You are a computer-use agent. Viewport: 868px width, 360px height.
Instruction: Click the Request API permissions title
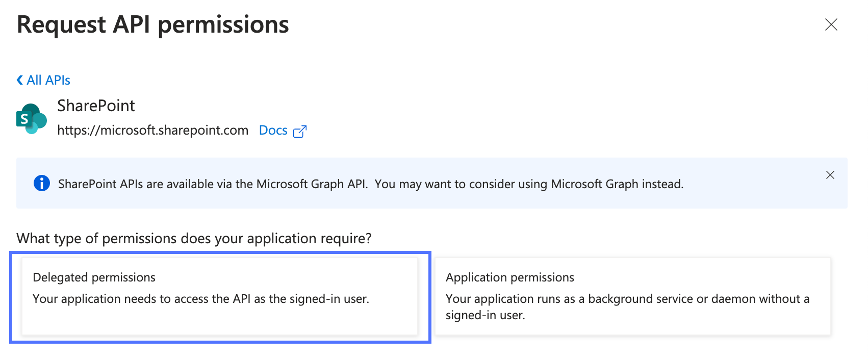coord(153,24)
